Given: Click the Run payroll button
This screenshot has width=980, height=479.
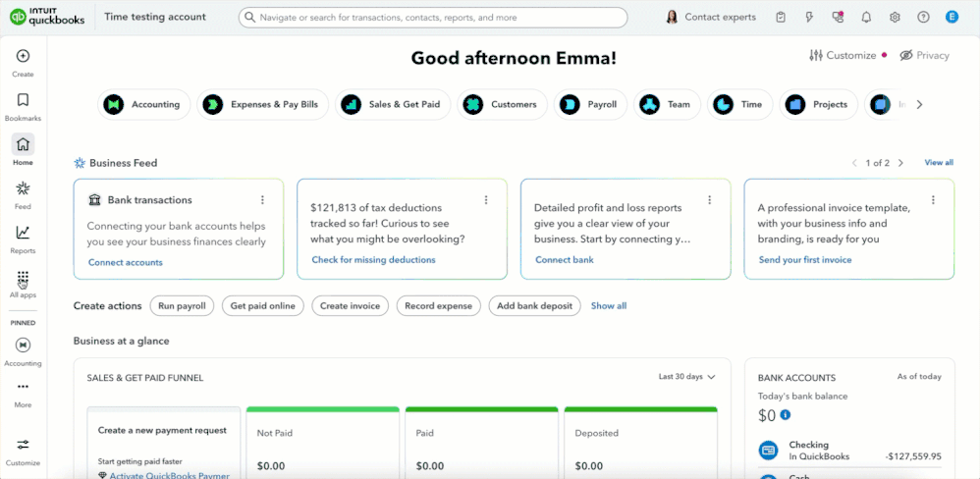Looking at the screenshot, I should [182, 306].
